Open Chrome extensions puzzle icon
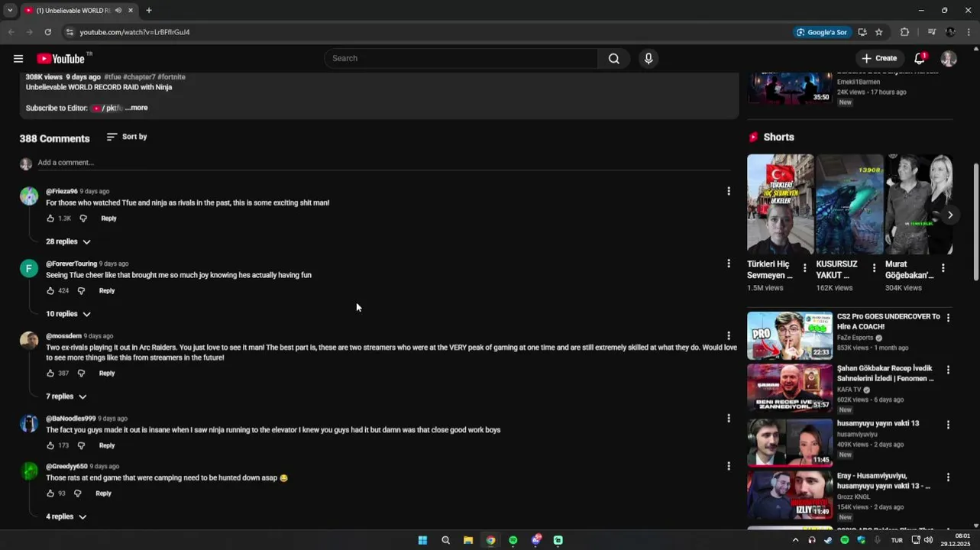This screenshot has width=980, height=550. pyautogui.click(x=905, y=32)
